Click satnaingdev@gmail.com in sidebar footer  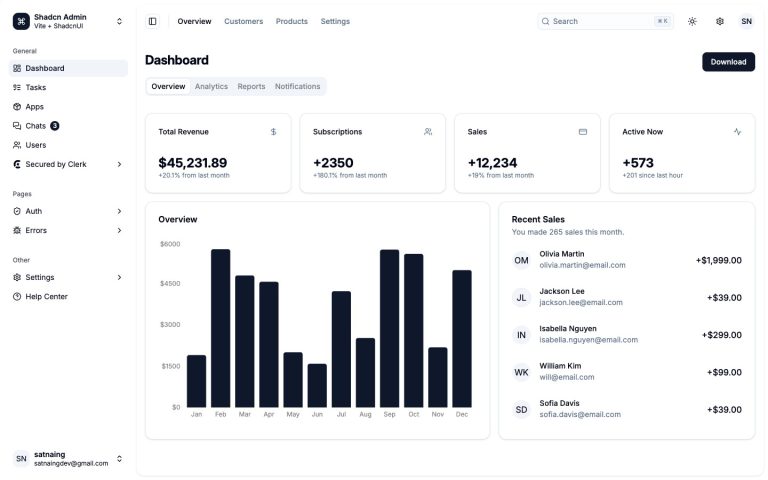[71, 463]
